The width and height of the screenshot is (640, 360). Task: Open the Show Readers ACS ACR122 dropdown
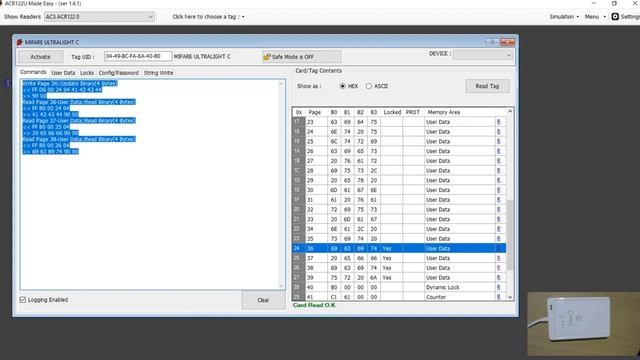[99, 17]
